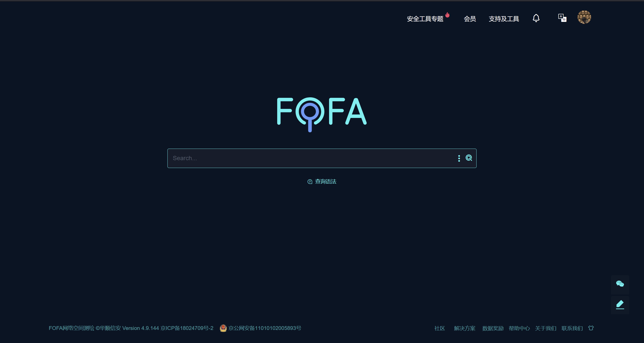Visit the 社区 community link
This screenshot has width=644, height=343.
click(440, 328)
